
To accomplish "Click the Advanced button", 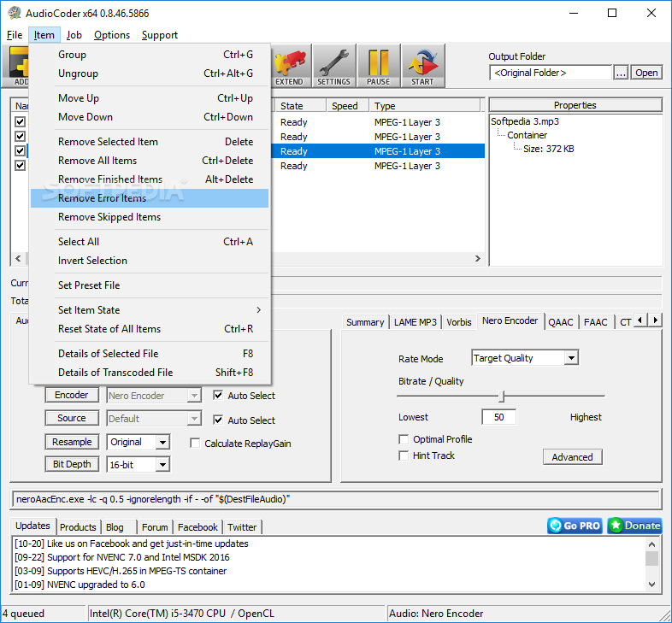I will 572,456.
